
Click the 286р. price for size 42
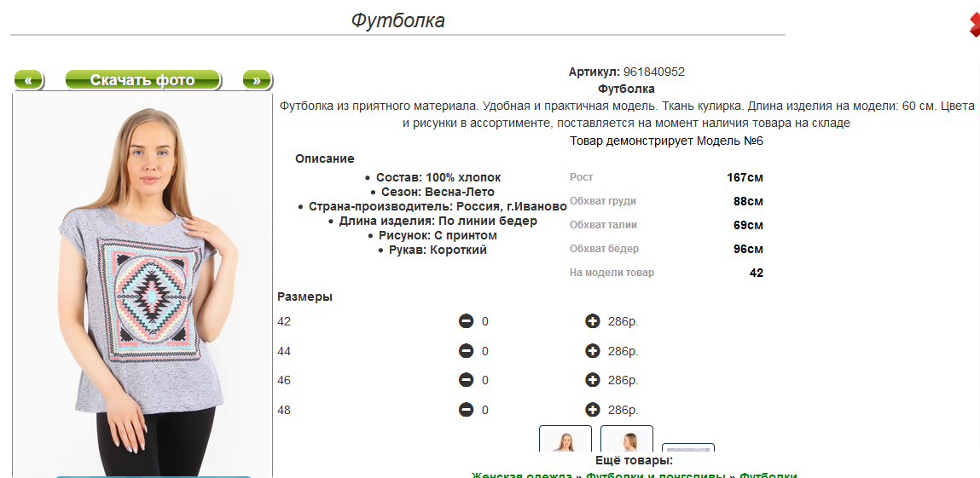[623, 322]
